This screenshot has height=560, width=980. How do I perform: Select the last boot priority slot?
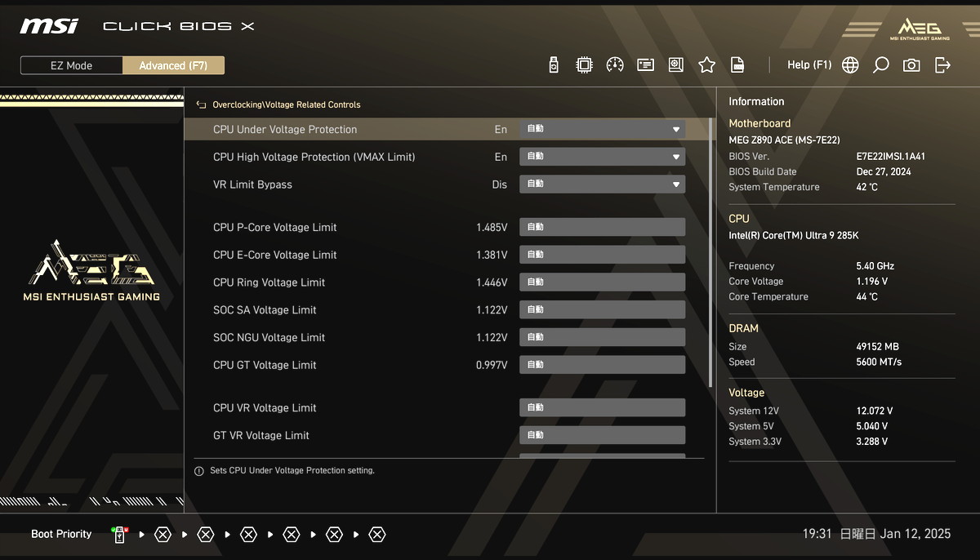pyautogui.click(x=376, y=535)
